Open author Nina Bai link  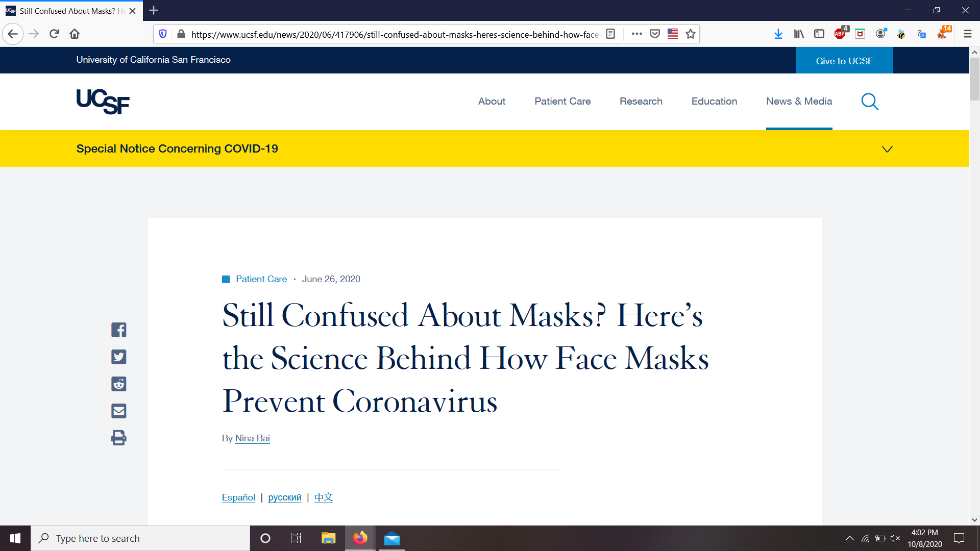(252, 438)
